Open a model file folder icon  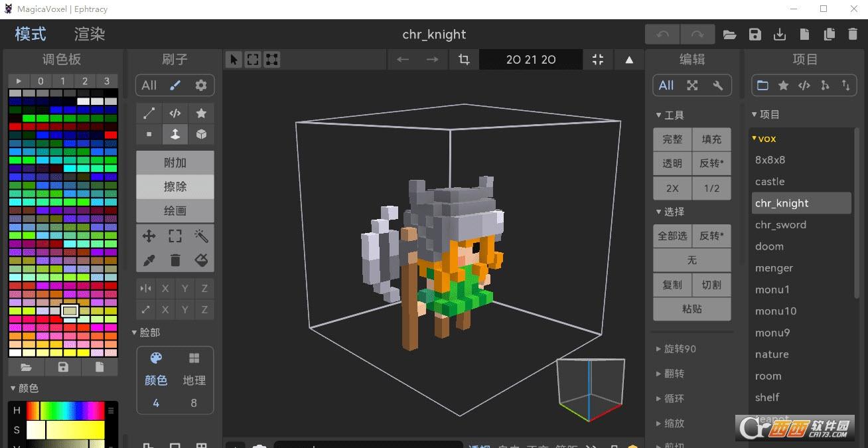tap(730, 35)
